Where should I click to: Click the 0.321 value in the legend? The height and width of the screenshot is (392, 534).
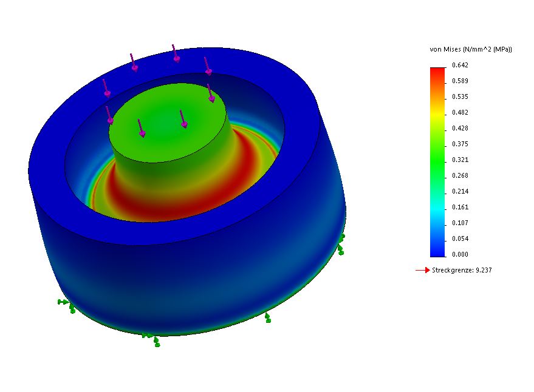(460, 160)
